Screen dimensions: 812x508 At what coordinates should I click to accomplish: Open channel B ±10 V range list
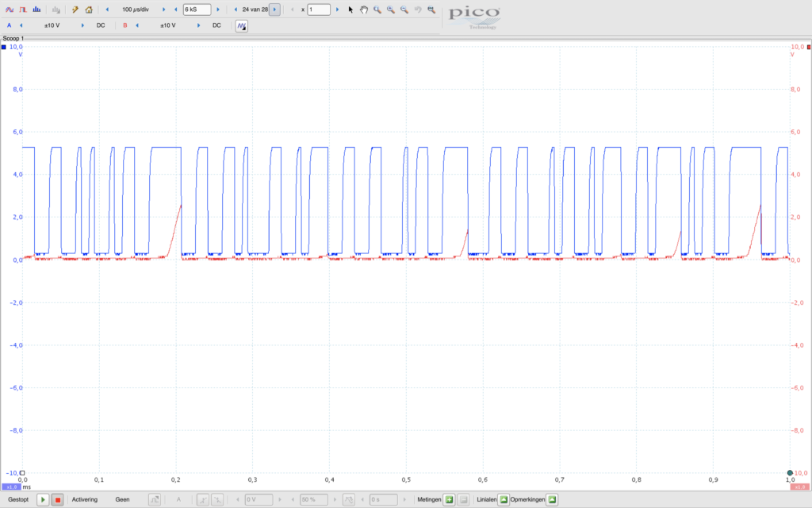pos(168,25)
